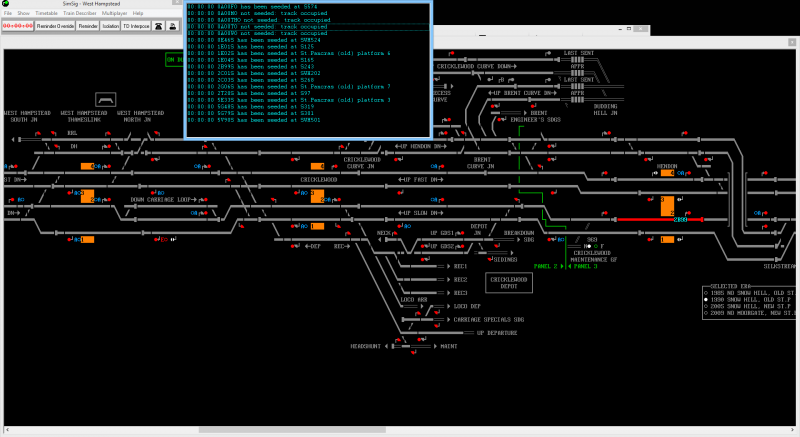Click the CRICKLEWOOD DEPOT label box
Viewport: 800px width, 437px height.
[x=509, y=283]
